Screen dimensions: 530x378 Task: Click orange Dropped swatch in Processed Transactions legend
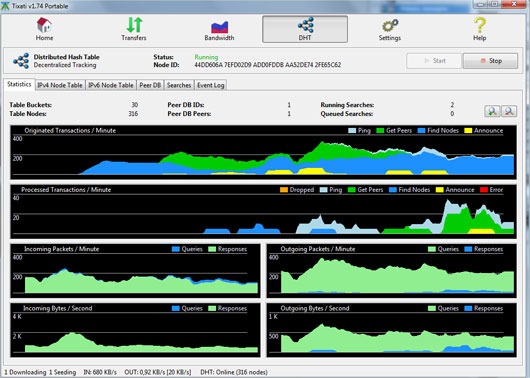click(x=284, y=190)
